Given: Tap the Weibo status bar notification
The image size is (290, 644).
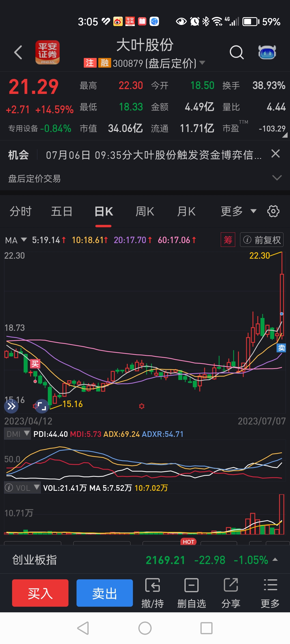Looking at the screenshot, I should tap(118, 21).
